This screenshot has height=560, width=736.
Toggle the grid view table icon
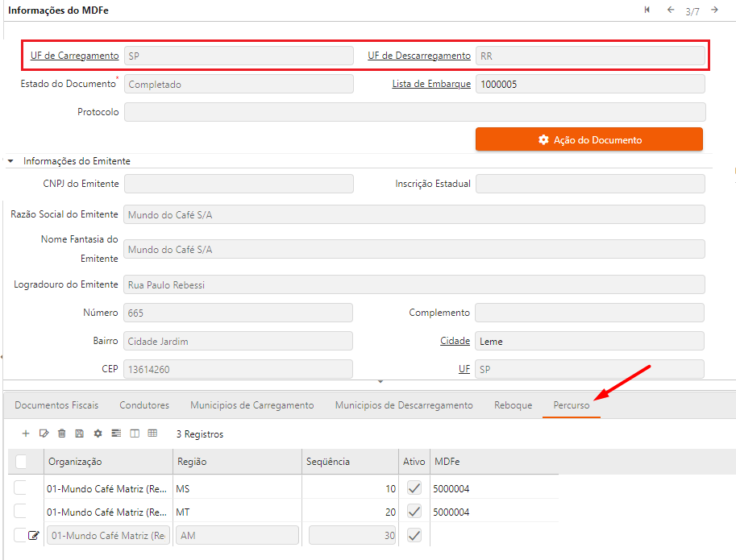click(x=152, y=433)
